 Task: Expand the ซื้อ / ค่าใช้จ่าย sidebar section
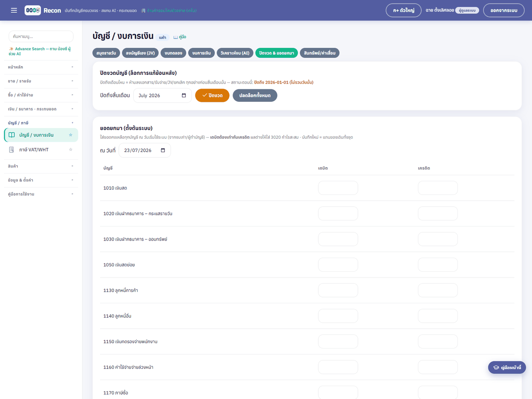pyautogui.click(x=41, y=95)
